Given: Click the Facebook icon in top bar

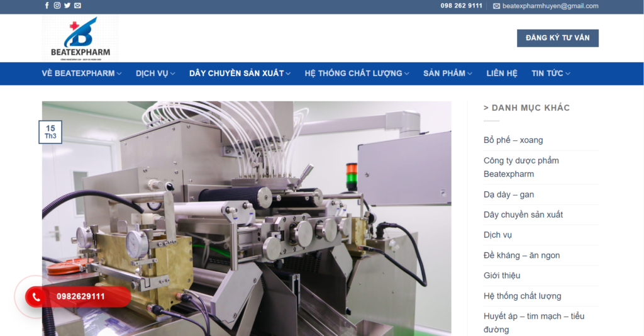Looking at the screenshot, I should tap(47, 6).
